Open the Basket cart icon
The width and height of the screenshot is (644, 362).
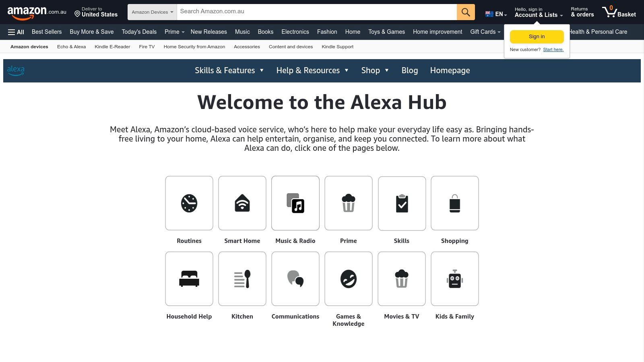point(619,12)
